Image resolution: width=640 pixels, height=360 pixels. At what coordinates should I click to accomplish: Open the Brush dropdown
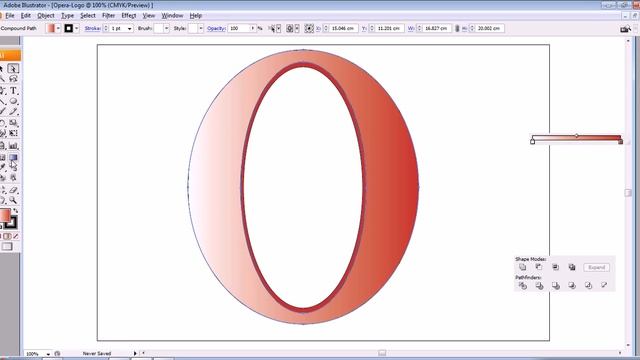click(166, 29)
